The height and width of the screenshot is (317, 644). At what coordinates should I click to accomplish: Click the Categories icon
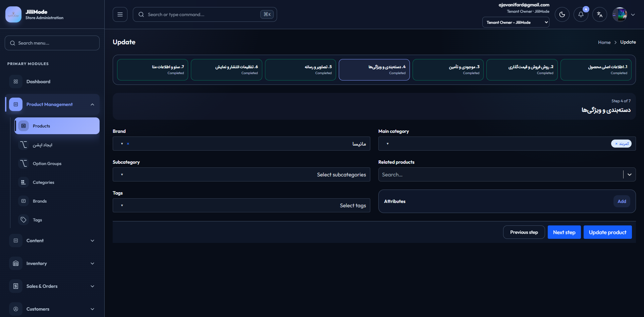coord(23,182)
